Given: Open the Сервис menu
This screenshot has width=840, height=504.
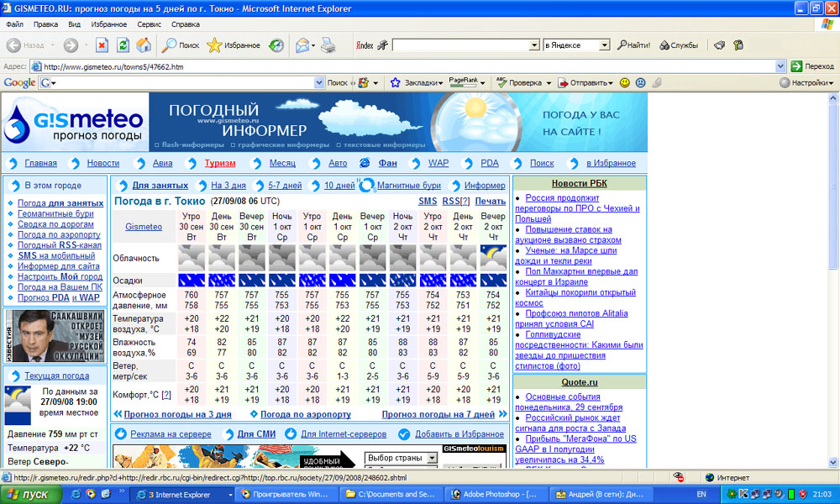Looking at the screenshot, I should click(x=149, y=24).
